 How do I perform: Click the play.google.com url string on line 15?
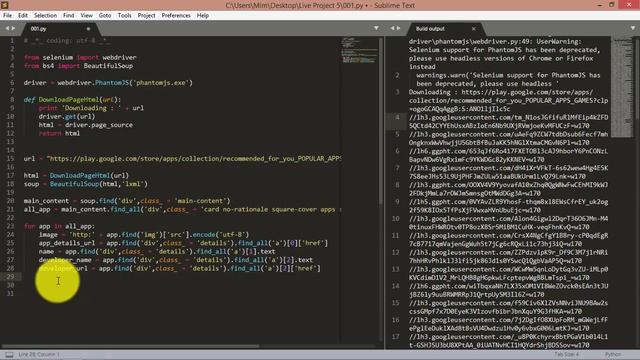point(194,158)
